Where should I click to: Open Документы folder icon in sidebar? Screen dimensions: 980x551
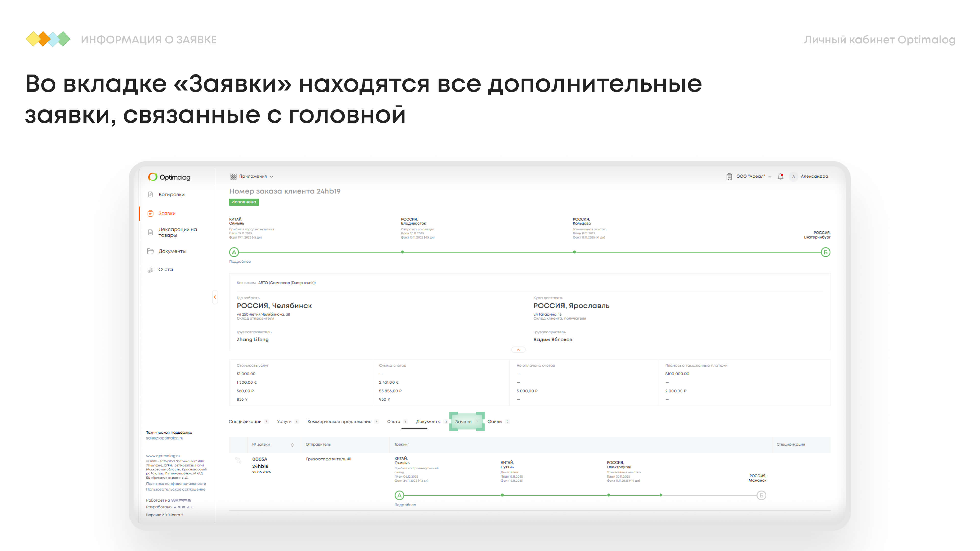click(150, 251)
